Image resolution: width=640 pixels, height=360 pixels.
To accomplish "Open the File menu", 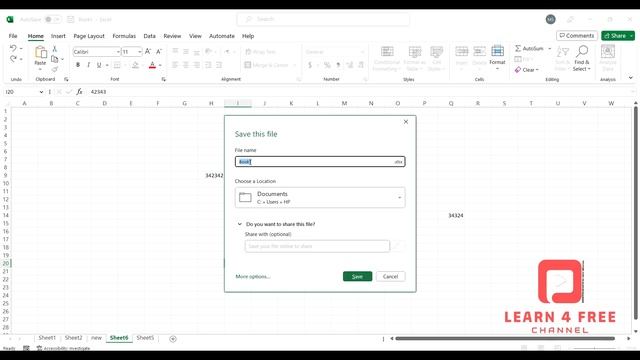I will point(13,36).
